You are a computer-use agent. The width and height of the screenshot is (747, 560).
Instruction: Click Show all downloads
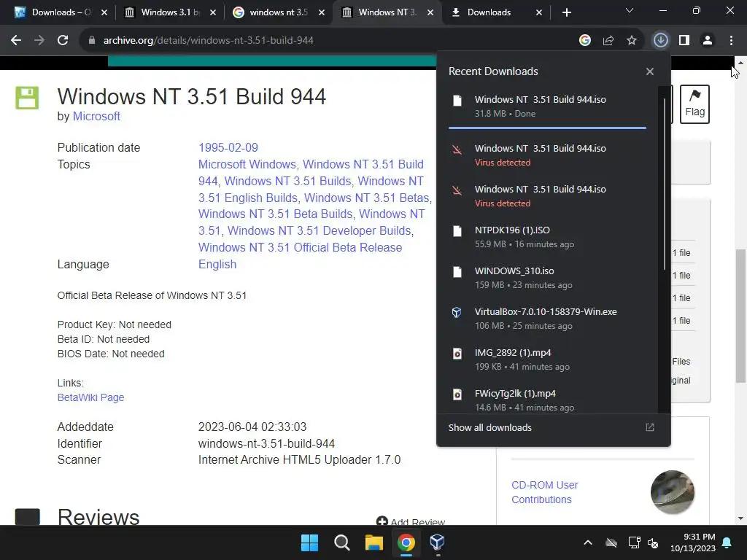(x=489, y=427)
